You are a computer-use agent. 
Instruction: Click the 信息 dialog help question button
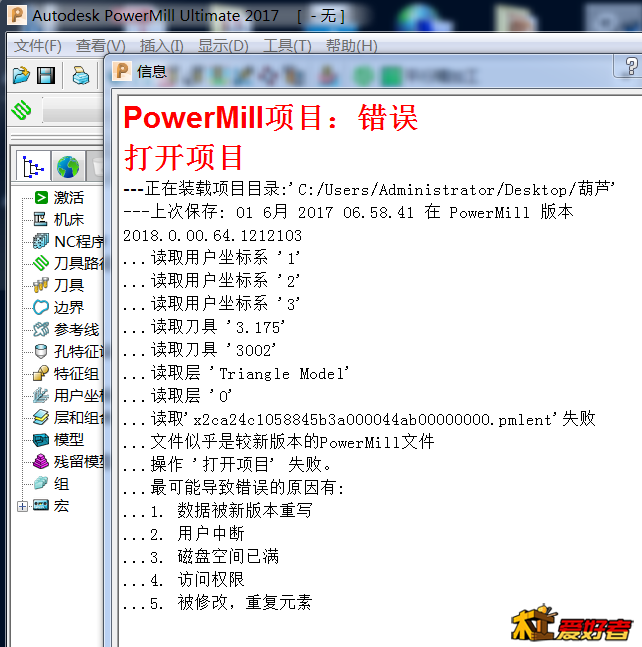coord(629,66)
